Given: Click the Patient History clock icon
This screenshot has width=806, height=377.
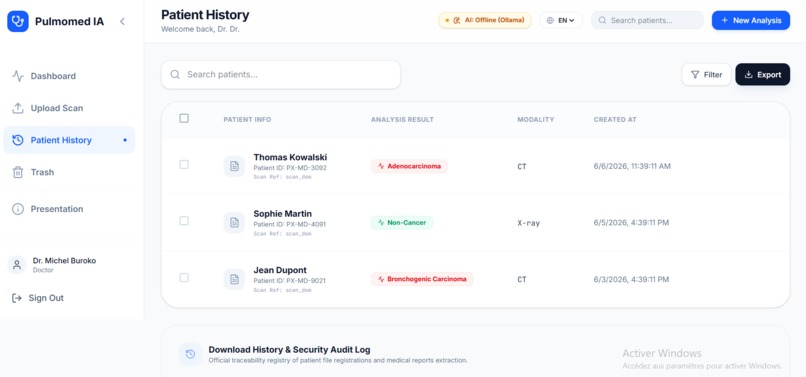Looking at the screenshot, I should (x=18, y=140).
